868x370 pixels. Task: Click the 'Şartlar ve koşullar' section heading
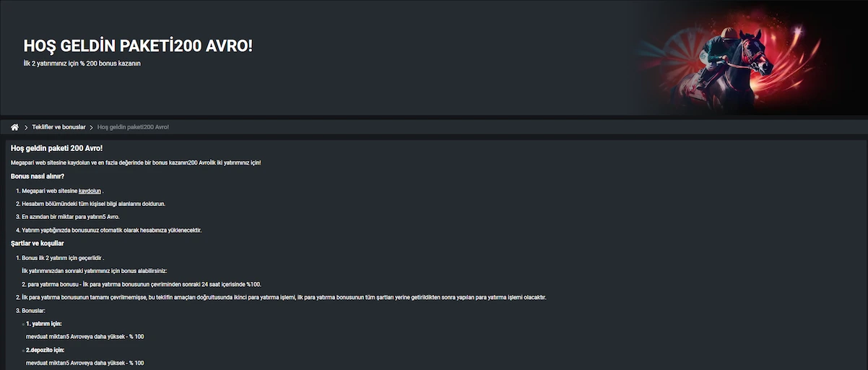pyautogui.click(x=38, y=244)
